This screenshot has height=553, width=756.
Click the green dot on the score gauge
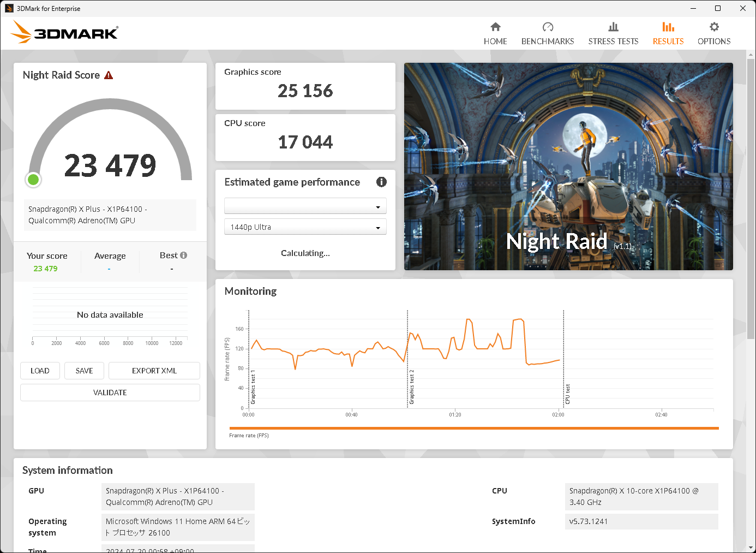coord(33,179)
